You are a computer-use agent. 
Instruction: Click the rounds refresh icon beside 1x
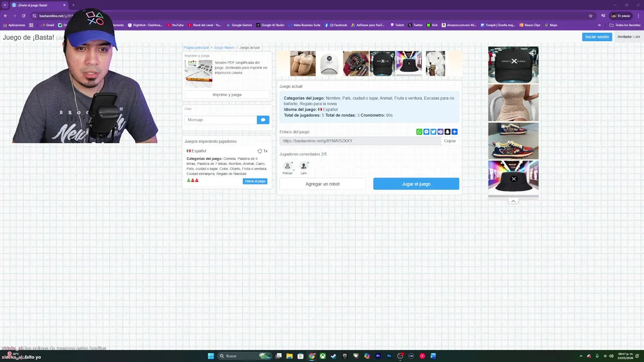point(260,151)
